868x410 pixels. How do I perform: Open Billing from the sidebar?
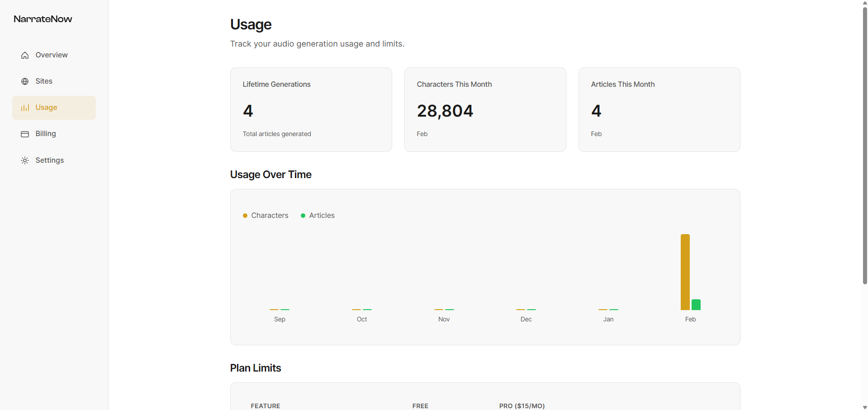46,134
